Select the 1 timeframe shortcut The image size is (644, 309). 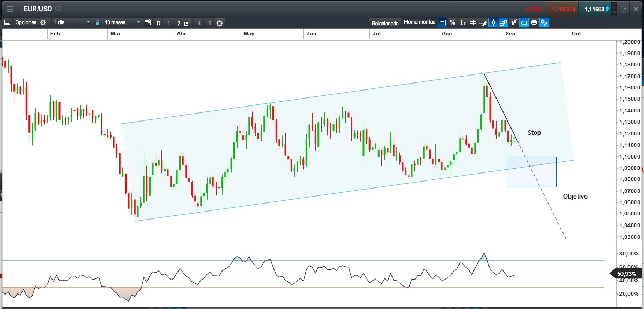tap(169, 23)
